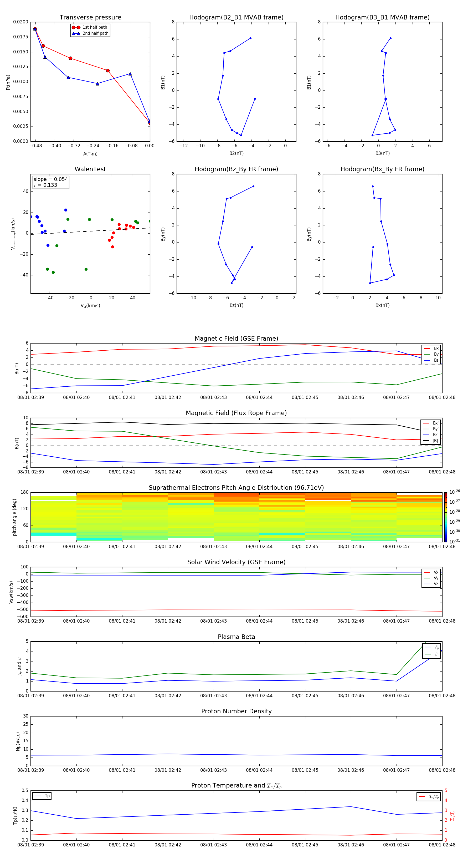
Task: Click the 'Tp(10⁶K)' y-axis label
Action: [x=15, y=815]
